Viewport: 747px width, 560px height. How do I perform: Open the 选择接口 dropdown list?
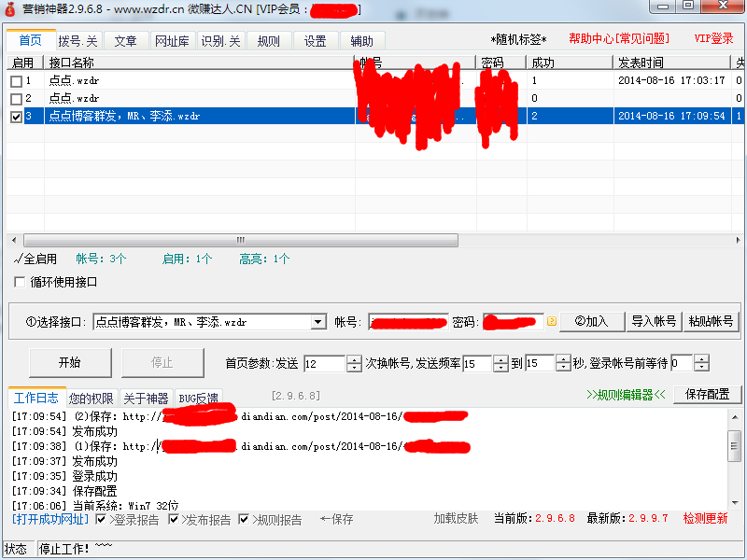tap(317, 321)
